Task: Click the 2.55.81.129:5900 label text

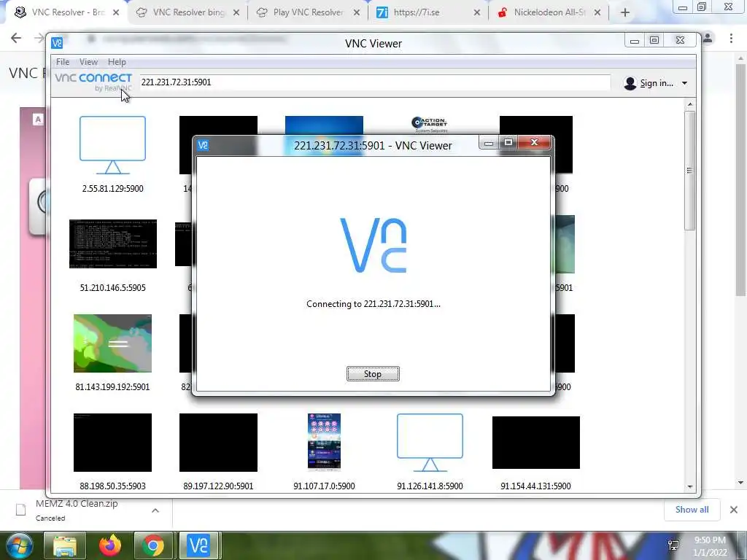Action: coord(112,189)
